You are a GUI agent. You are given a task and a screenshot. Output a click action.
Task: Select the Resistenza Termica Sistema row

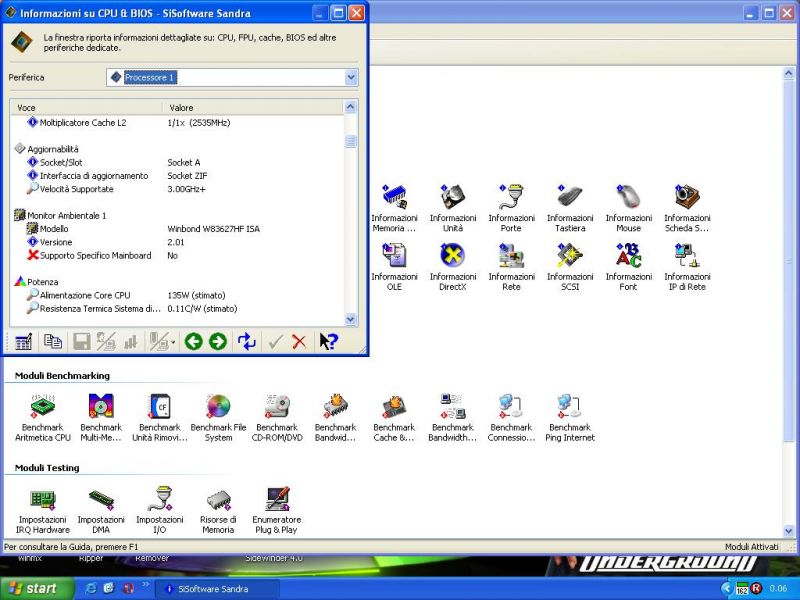[177, 308]
